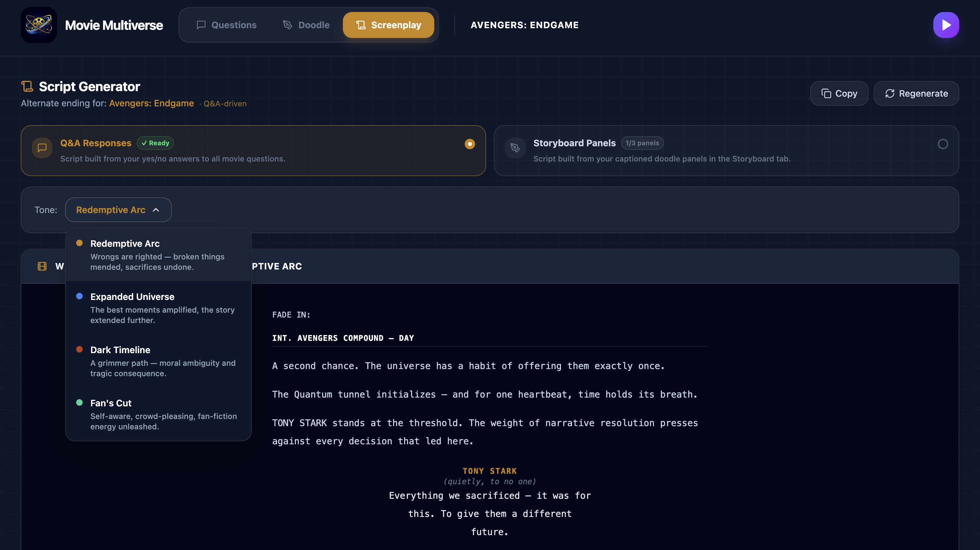Click the Copy button
Image resolution: width=980 pixels, height=550 pixels.
coord(839,94)
